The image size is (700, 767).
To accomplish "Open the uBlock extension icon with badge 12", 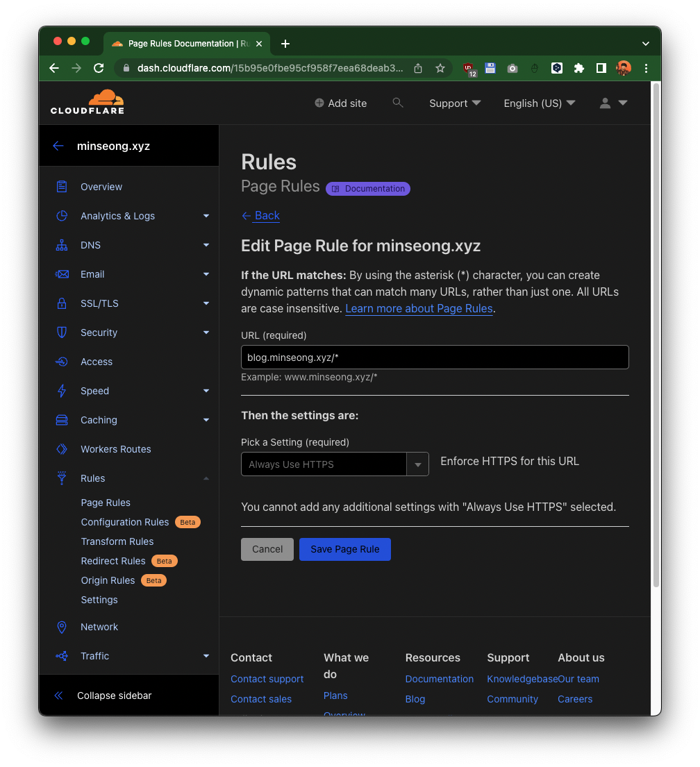I will [x=469, y=69].
